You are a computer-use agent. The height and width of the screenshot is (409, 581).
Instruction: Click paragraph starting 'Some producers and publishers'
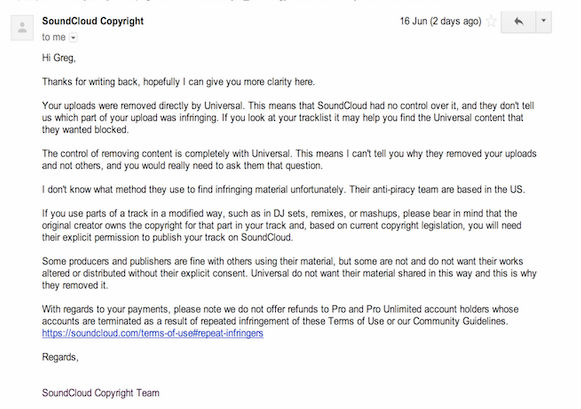[289, 273]
